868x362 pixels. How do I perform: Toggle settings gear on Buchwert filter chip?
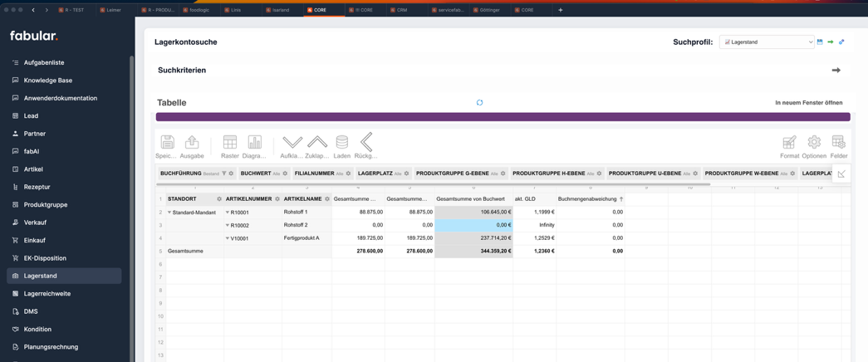click(x=285, y=174)
